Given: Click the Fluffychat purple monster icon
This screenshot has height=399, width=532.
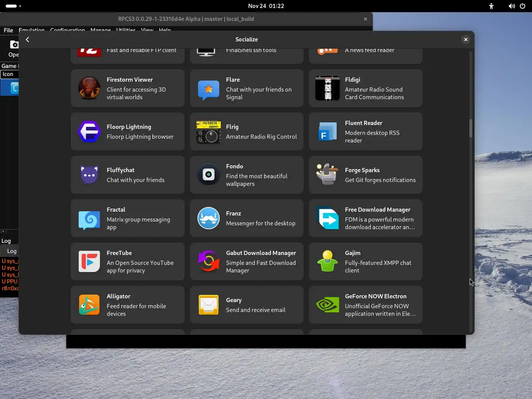Looking at the screenshot, I should pos(89,175).
